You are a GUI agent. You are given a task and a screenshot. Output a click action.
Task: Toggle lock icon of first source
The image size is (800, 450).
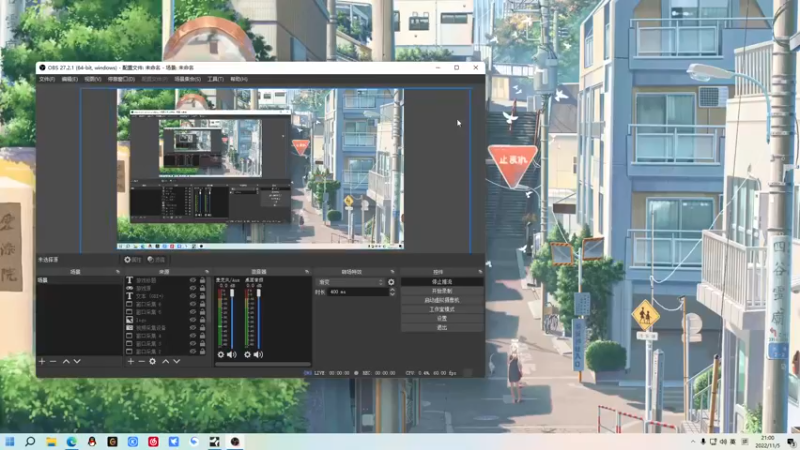click(x=203, y=281)
